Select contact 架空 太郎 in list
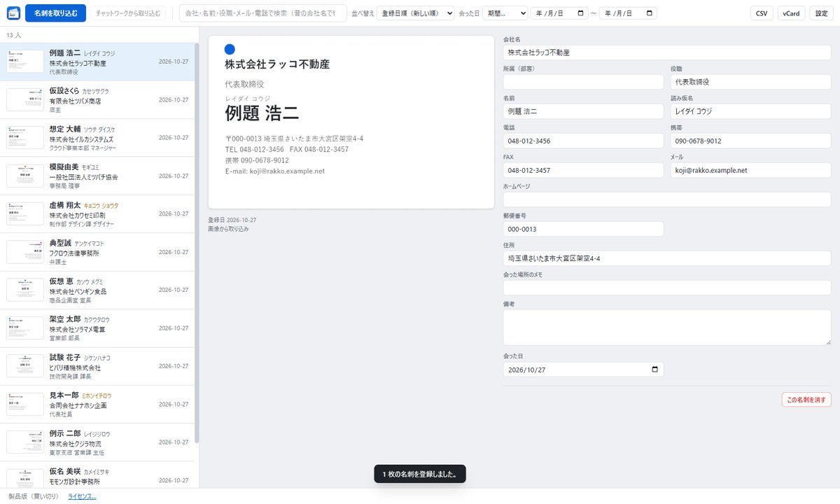The image size is (840, 504). tap(97, 328)
